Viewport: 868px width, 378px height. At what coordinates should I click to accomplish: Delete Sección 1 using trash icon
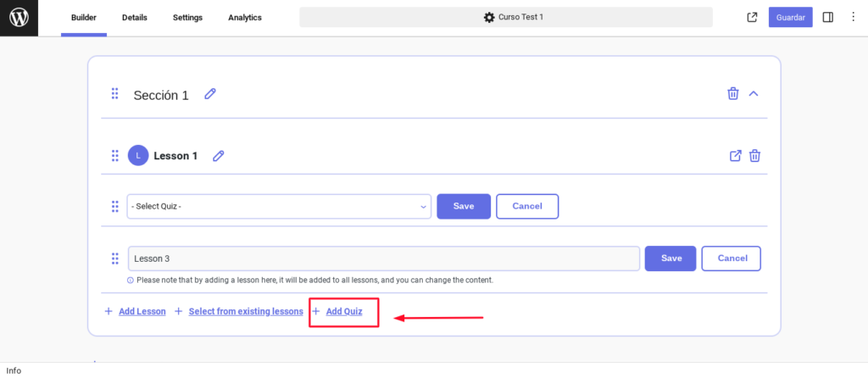click(x=733, y=93)
